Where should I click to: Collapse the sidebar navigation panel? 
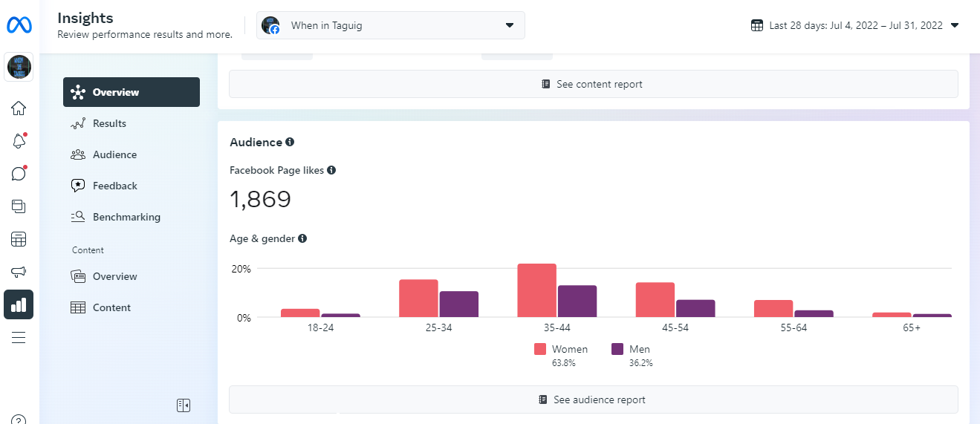(x=184, y=405)
